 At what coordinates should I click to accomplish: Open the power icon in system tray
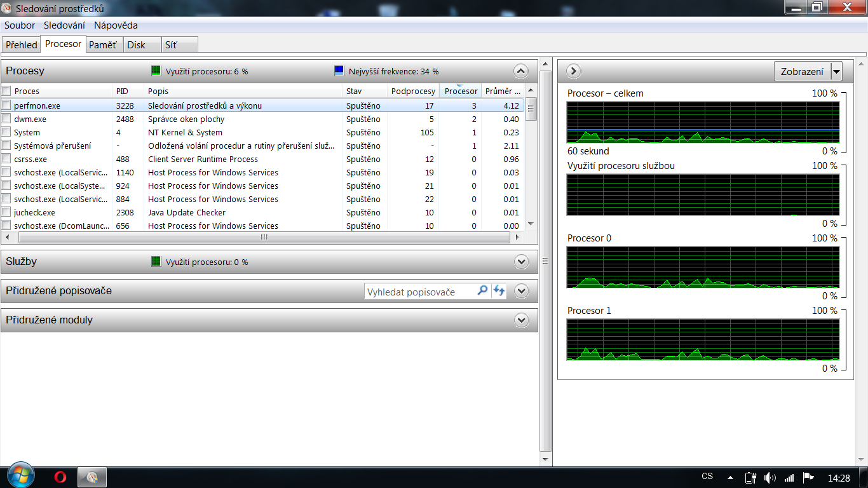click(x=750, y=477)
